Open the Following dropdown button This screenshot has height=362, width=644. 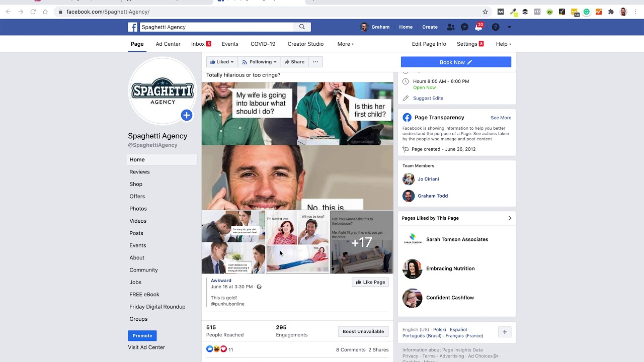tap(259, 62)
